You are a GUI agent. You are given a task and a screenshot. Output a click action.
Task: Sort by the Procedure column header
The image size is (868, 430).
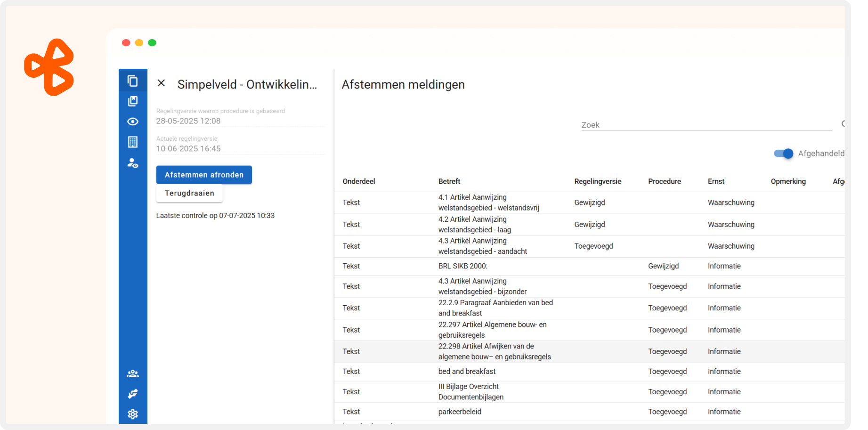point(664,181)
